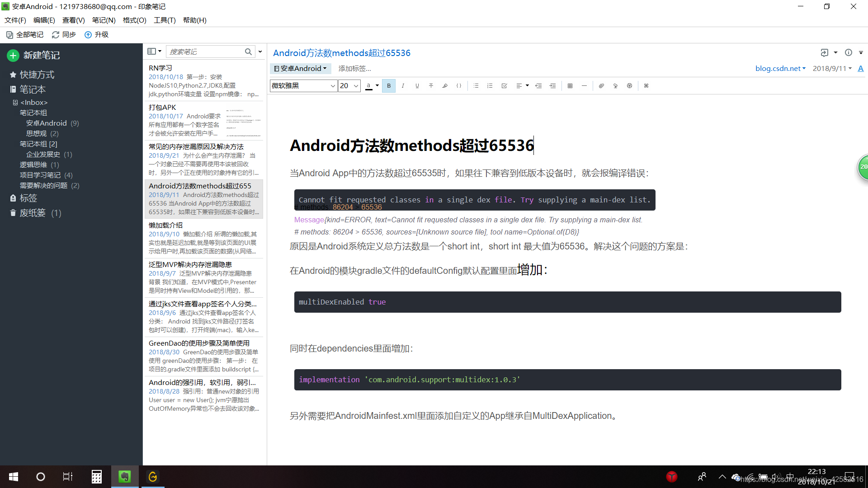The width and height of the screenshot is (868, 488).
Task: Insert a checkbox into the note
Action: click(504, 86)
